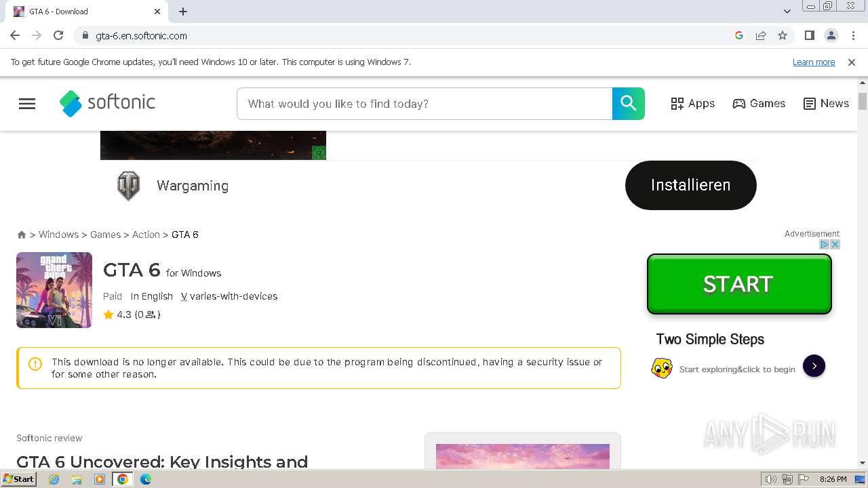Open Chrome three-dot menu
This screenshot has height=488, width=868.
click(x=853, y=35)
